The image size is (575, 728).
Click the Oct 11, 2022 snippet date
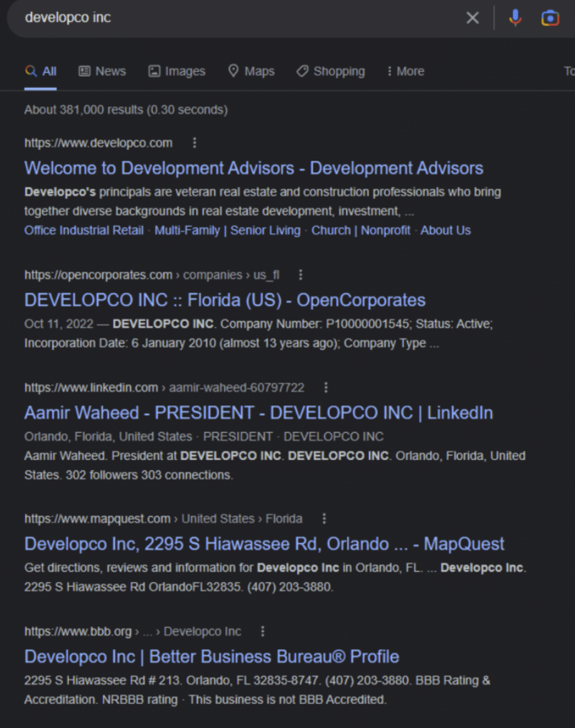click(59, 323)
